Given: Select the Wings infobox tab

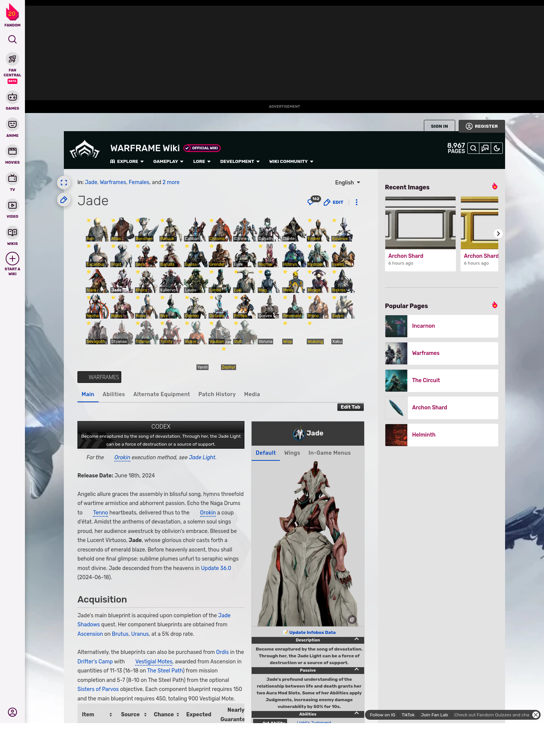Looking at the screenshot, I should coord(292,453).
